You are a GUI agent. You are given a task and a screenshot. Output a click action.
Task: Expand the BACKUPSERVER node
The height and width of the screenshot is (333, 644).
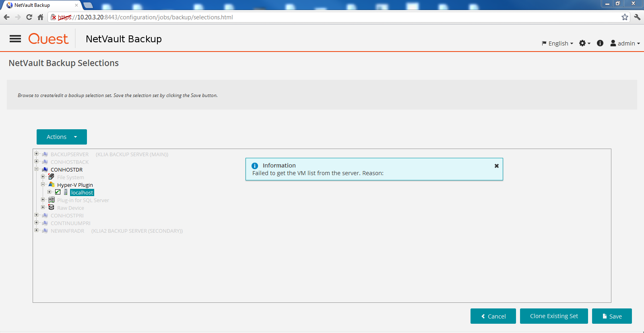(x=36, y=154)
